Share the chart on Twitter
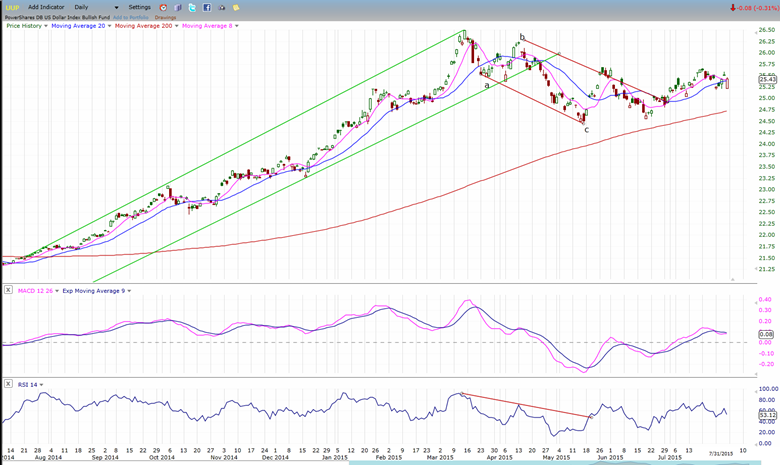The width and height of the screenshot is (780, 465). (x=191, y=7)
